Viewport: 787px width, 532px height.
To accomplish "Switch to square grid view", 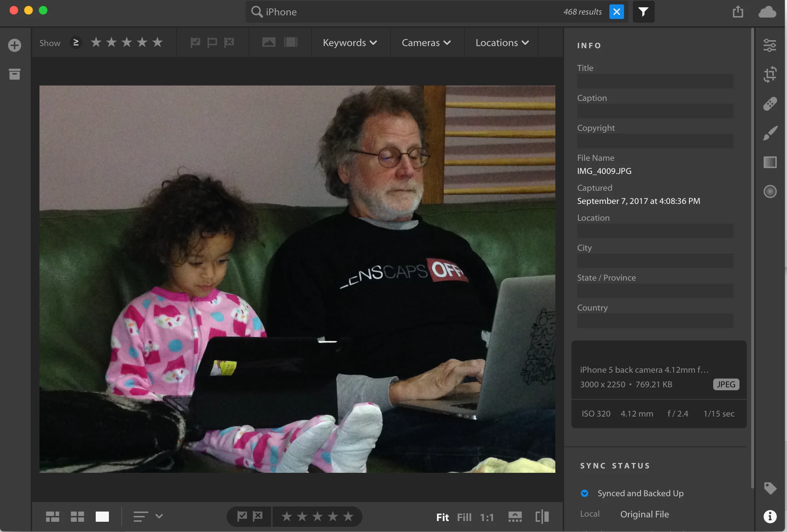I will (x=77, y=517).
